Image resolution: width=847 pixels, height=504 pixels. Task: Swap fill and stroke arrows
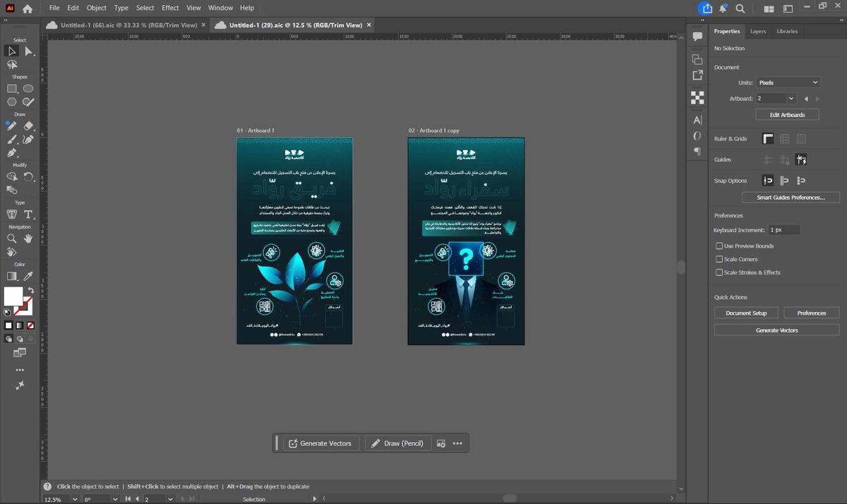coord(30,291)
